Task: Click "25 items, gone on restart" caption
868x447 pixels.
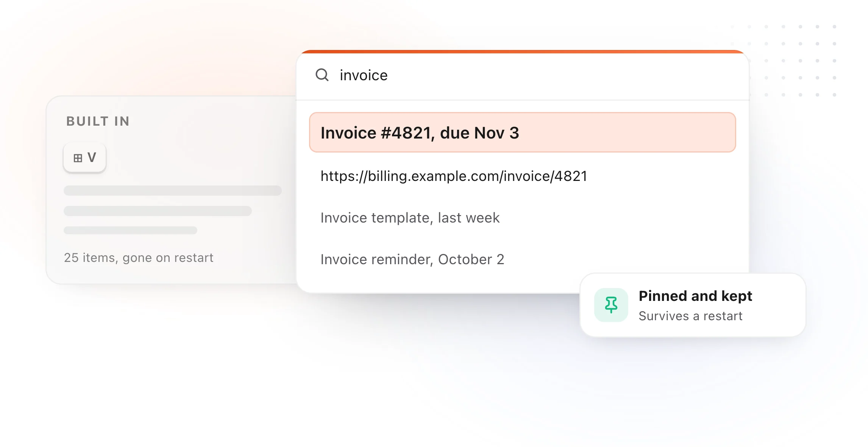Action: click(x=139, y=258)
